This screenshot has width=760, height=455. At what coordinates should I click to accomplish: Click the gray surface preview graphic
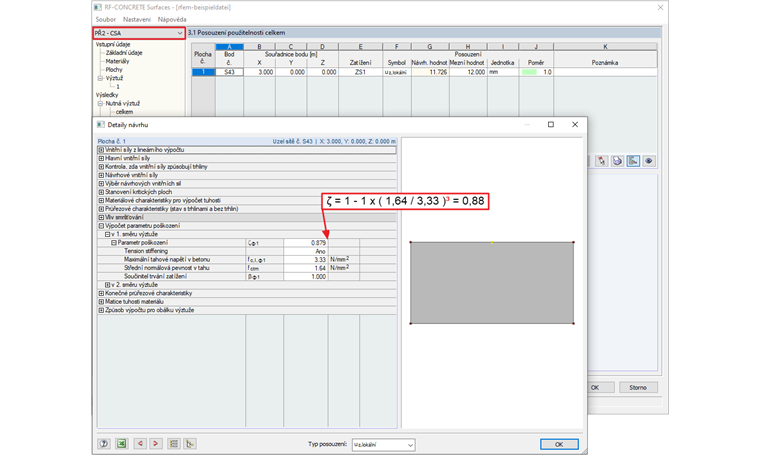coord(492,282)
